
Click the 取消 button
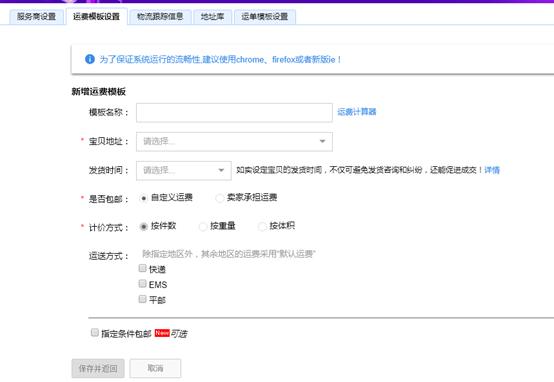pos(155,368)
